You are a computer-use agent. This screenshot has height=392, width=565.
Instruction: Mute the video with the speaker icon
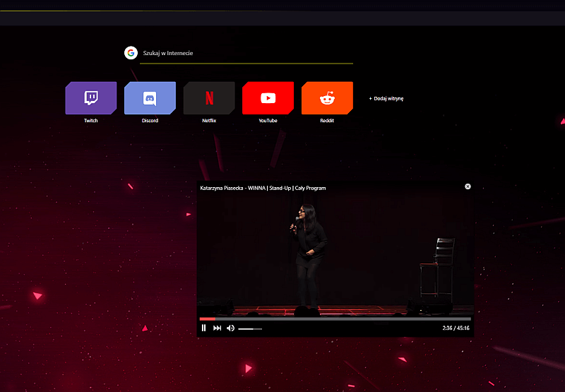click(231, 328)
